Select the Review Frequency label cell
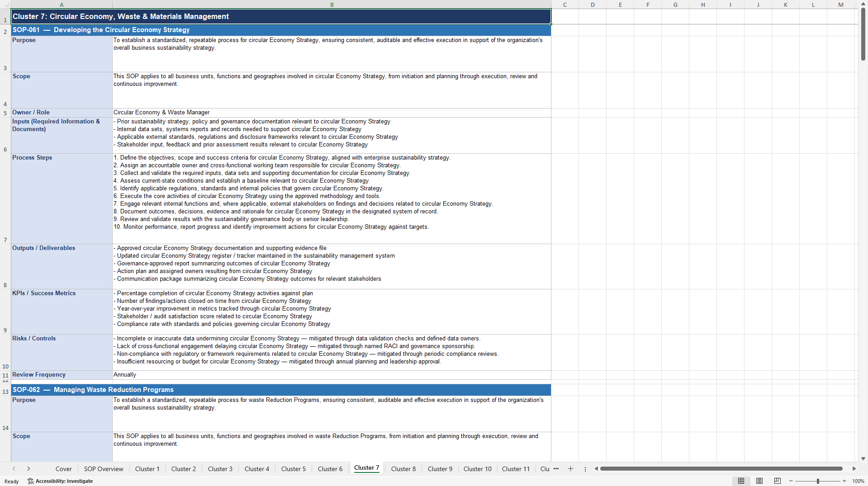 (x=62, y=375)
